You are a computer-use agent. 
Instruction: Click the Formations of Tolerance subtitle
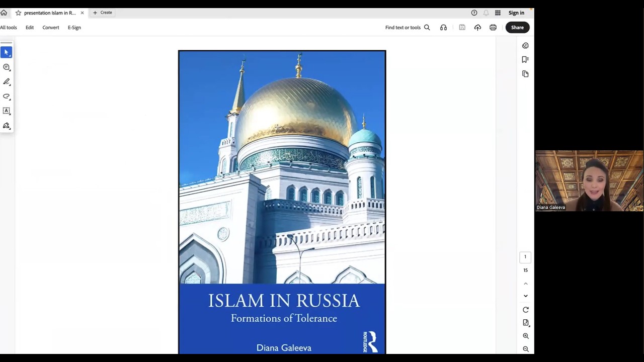click(x=284, y=318)
